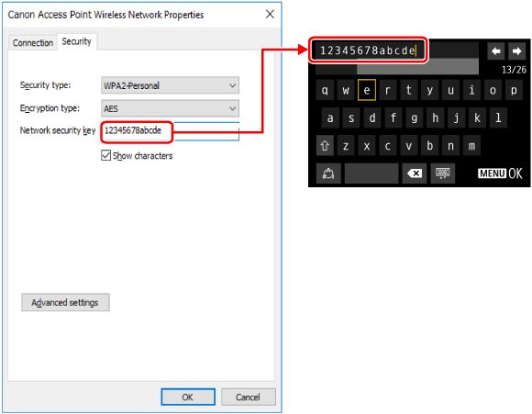Click the Network security key field
This screenshot has width=532, height=414.
[x=170, y=131]
